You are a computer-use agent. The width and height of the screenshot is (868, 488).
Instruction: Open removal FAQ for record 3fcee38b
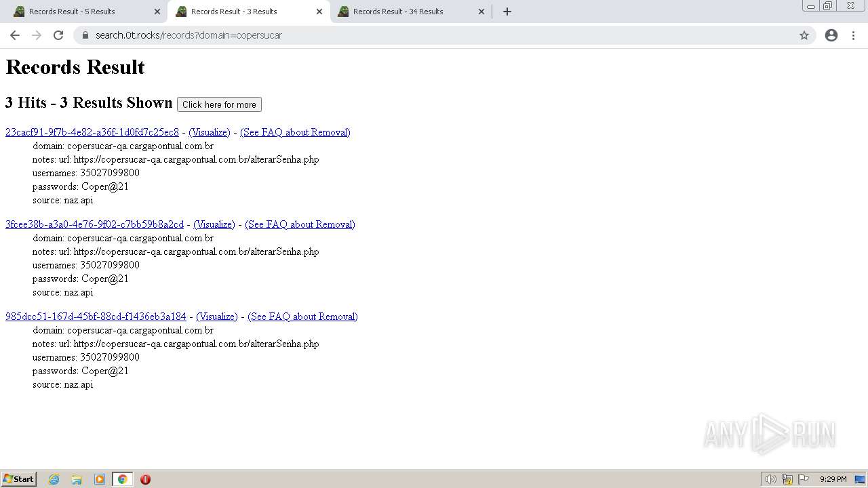[x=300, y=224]
